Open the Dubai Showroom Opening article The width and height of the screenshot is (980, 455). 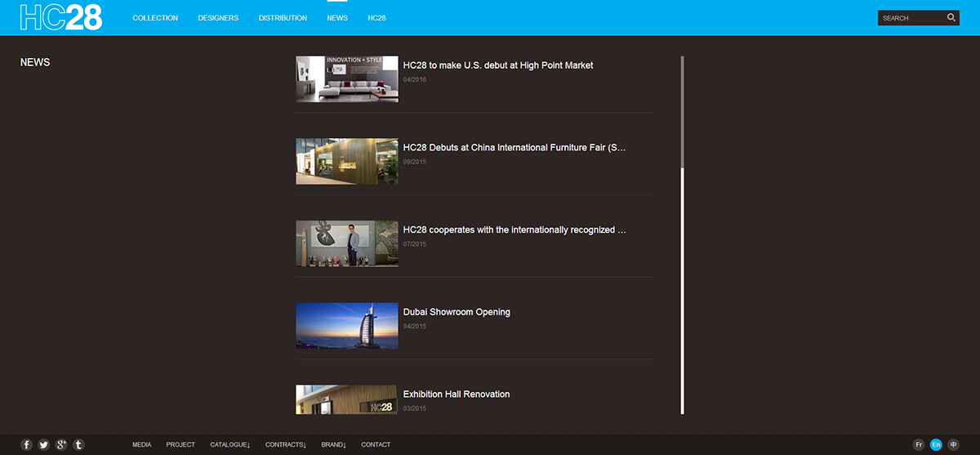[x=457, y=312]
